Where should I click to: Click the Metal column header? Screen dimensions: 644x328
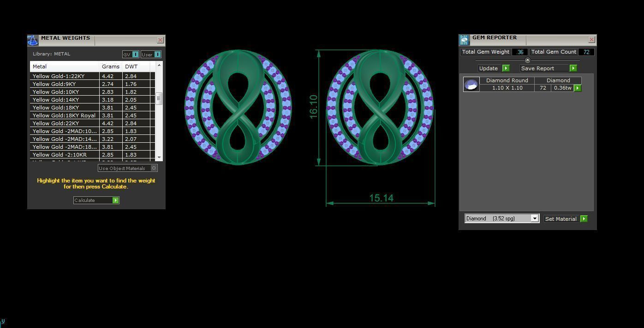point(65,67)
